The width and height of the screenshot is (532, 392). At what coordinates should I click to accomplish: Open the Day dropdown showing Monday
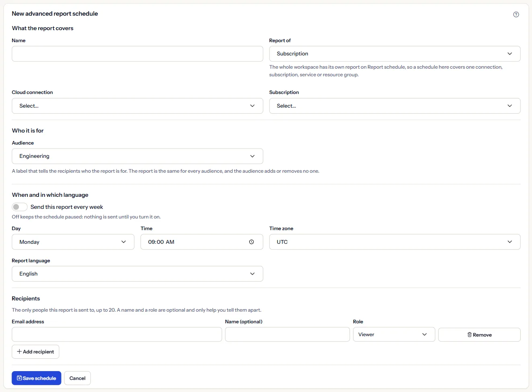point(73,242)
